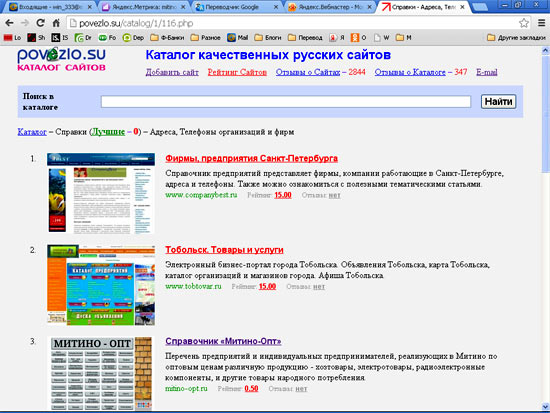Open the Тобольск site thumbnail

[x=101, y=285]
